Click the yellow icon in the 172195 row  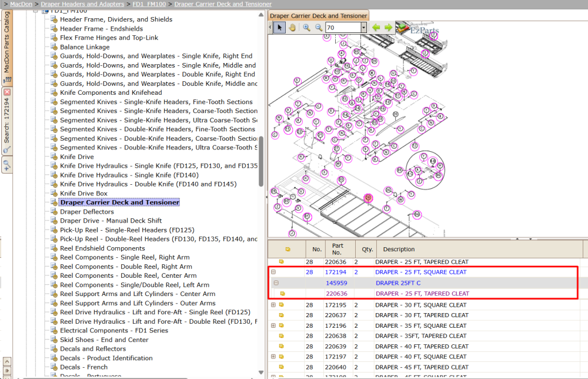tap(281, 305)
